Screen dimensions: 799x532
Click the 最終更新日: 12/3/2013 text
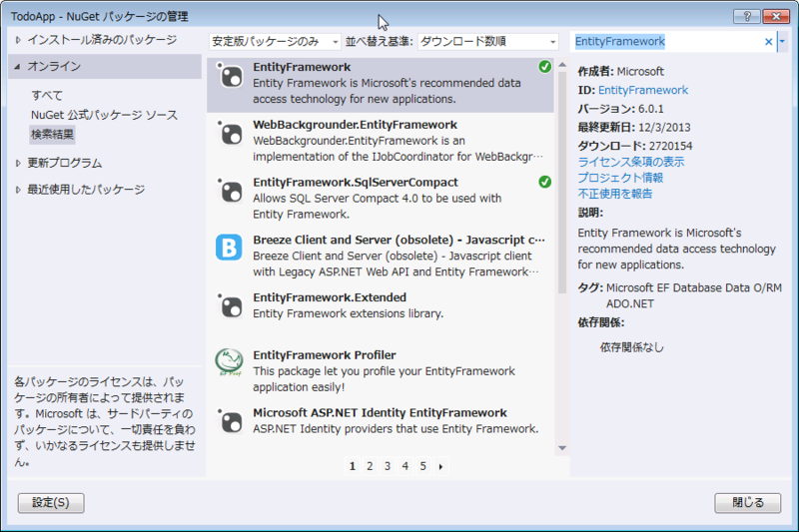(x=634, y=128)
